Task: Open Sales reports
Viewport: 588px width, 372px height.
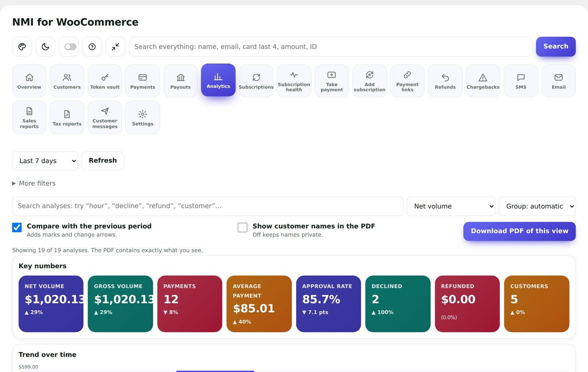Action: point(29,118)
